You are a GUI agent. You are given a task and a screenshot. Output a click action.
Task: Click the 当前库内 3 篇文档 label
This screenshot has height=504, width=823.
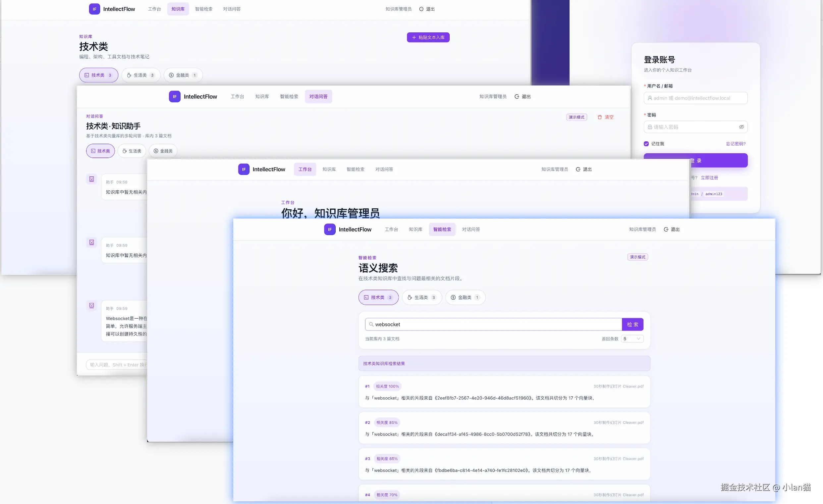pos(382,339)
